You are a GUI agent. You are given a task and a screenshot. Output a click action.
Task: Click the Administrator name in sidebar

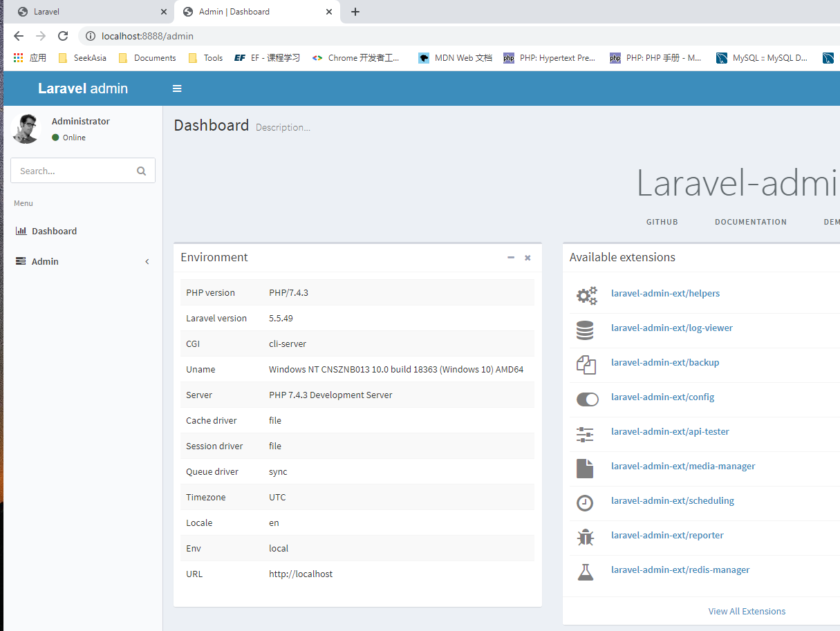81,121
